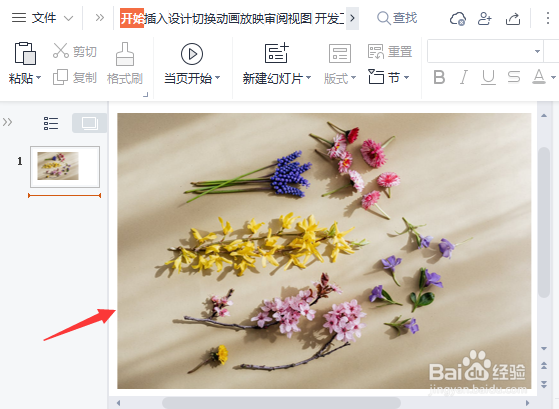The height and width of the screenshot is (409, 559).
Task: Click the 查找 search box
Action: point(397,17)
